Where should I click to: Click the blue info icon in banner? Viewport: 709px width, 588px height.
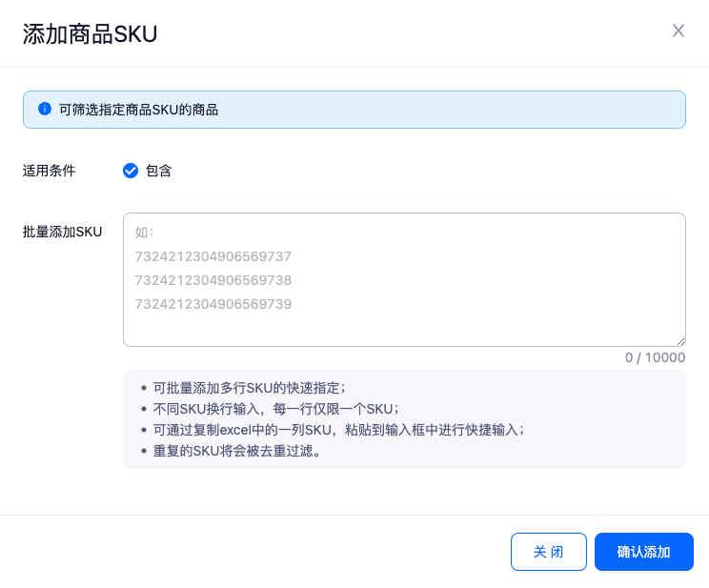coord(44,110)
